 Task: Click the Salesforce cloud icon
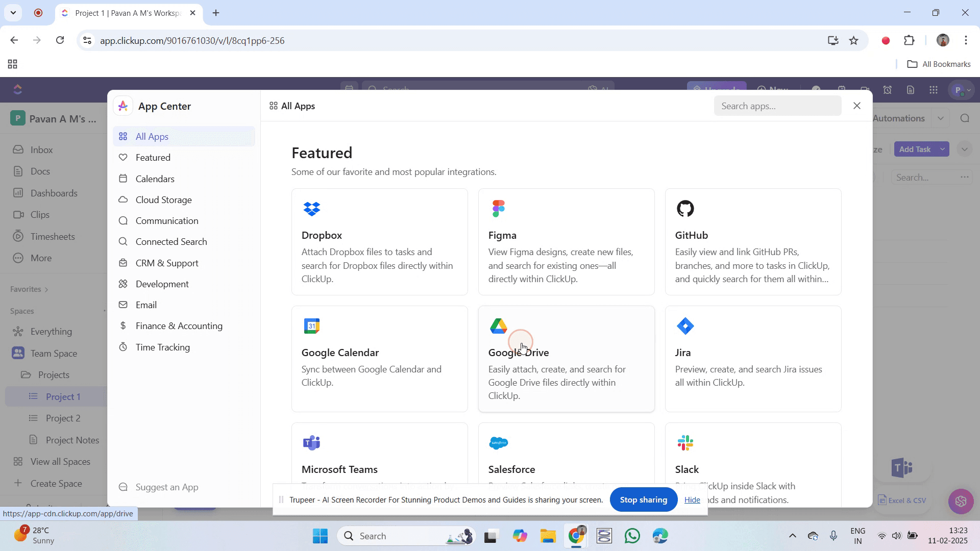click(x=498, y=443)
